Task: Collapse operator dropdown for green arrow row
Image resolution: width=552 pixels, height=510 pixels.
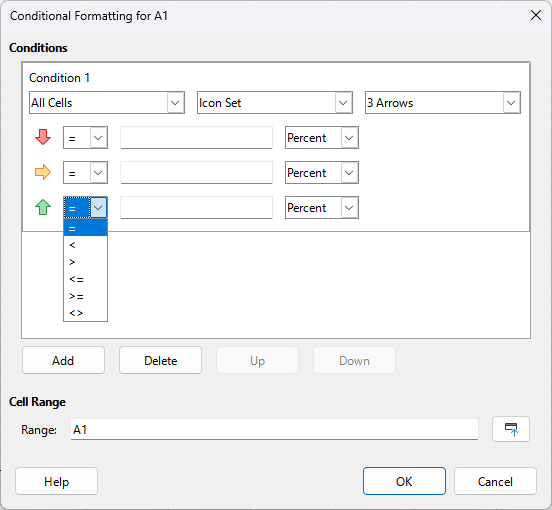Action: pyautogui.click(x=85, y=208)
